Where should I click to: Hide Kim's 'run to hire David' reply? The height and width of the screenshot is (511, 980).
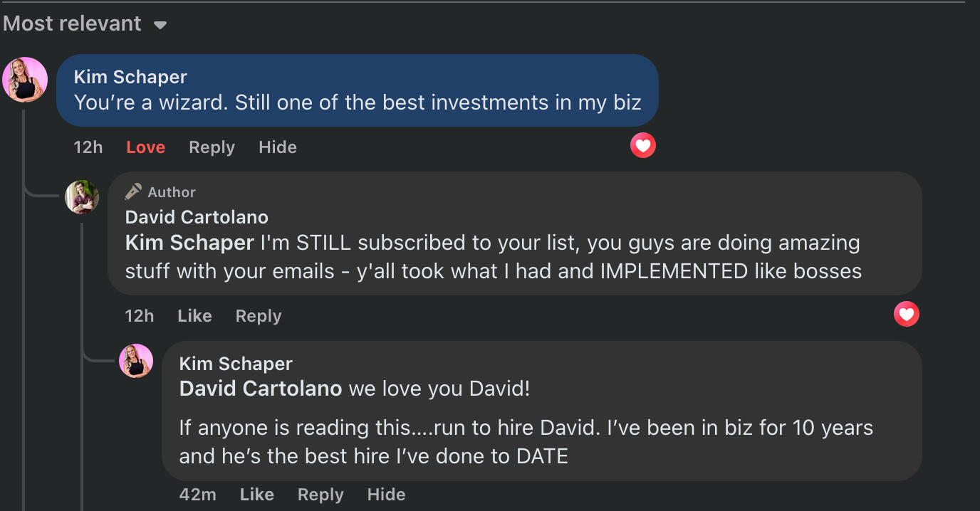point(386,495)
